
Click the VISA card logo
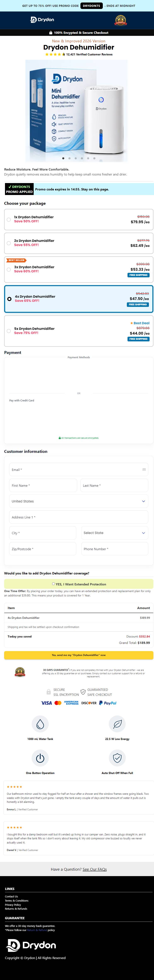click(46, 703)
